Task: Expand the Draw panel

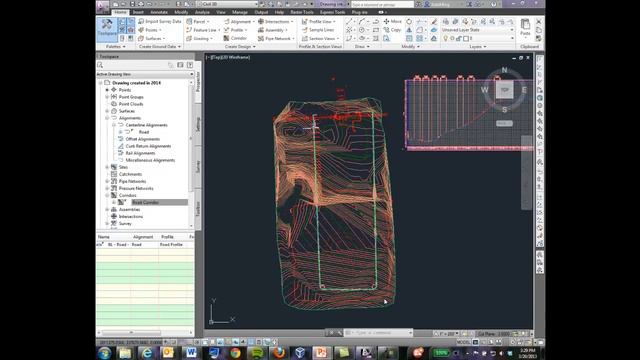Action: pyautogui.click(x=362, y=47)
